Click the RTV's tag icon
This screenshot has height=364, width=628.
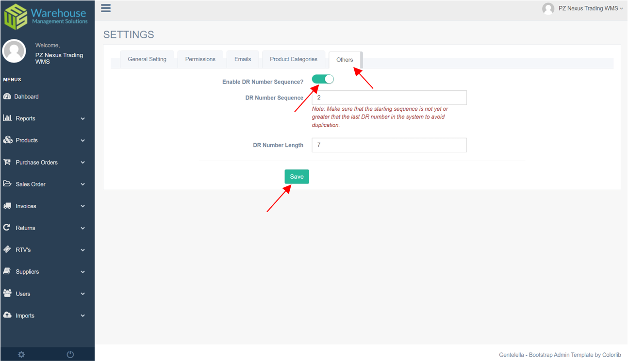(x=8, y=249)
